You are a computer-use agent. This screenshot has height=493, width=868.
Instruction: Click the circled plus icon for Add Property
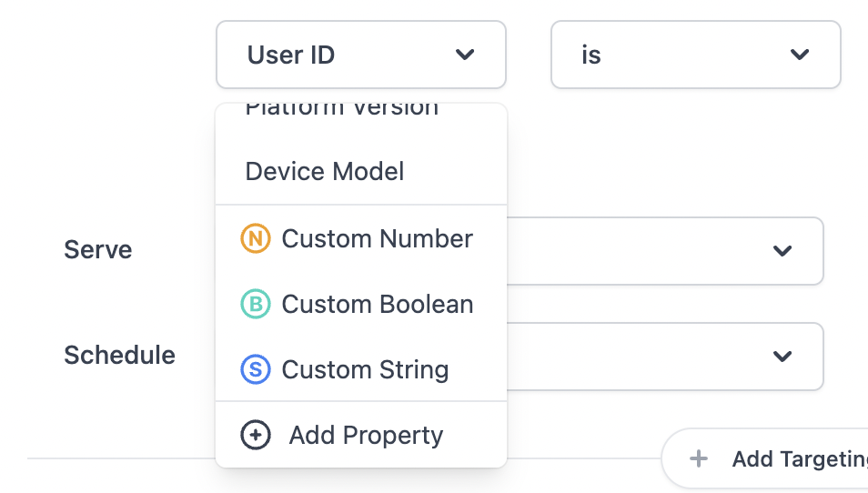(256, 436)
